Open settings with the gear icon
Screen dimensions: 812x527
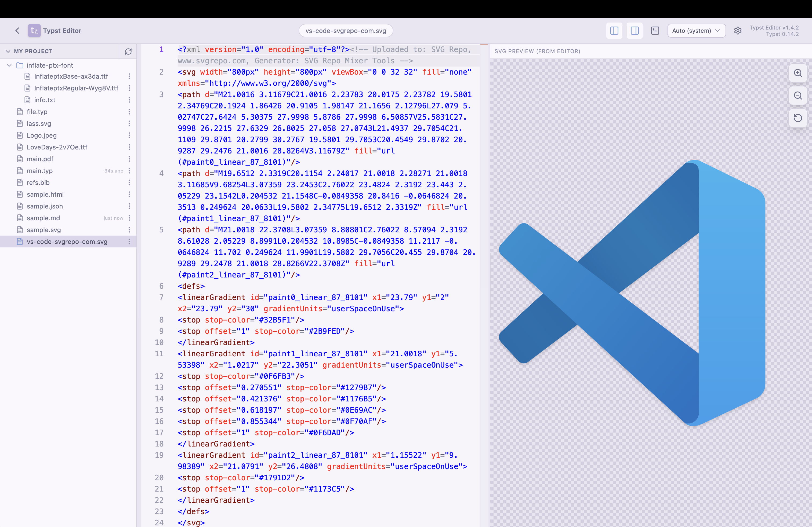tap(738, 30)
